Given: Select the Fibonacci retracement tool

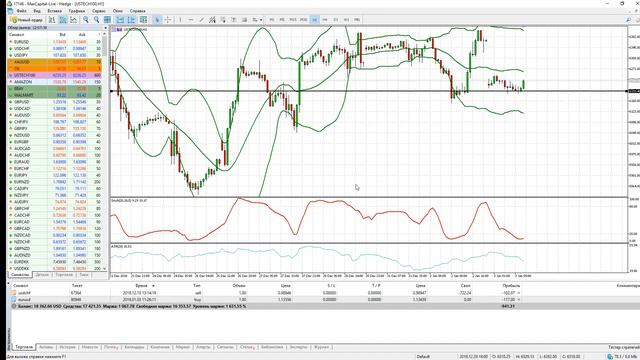Looking at the screenshot, I should coord(223,20).
